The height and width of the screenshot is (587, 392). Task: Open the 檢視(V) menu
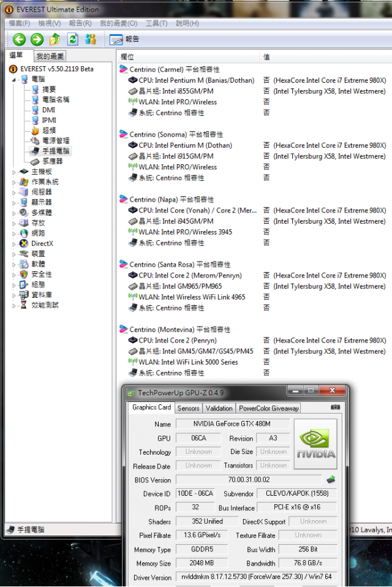pyautogui.click(x=50, y=23)
